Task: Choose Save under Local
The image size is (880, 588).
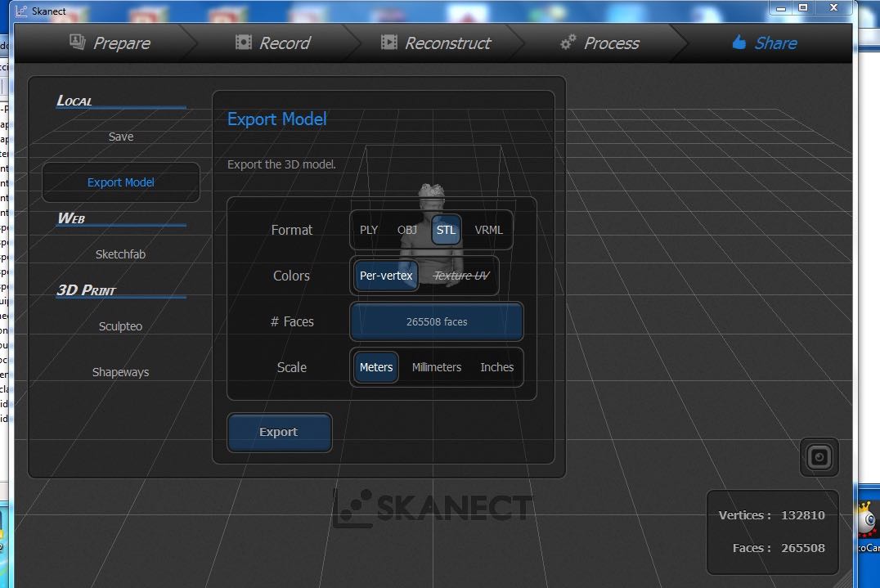Action: tap(121, 137)
